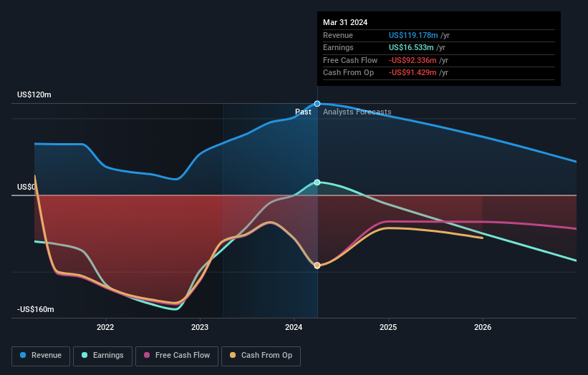Click the Cash From Op value -US$91.429m

tap(413, 73)
